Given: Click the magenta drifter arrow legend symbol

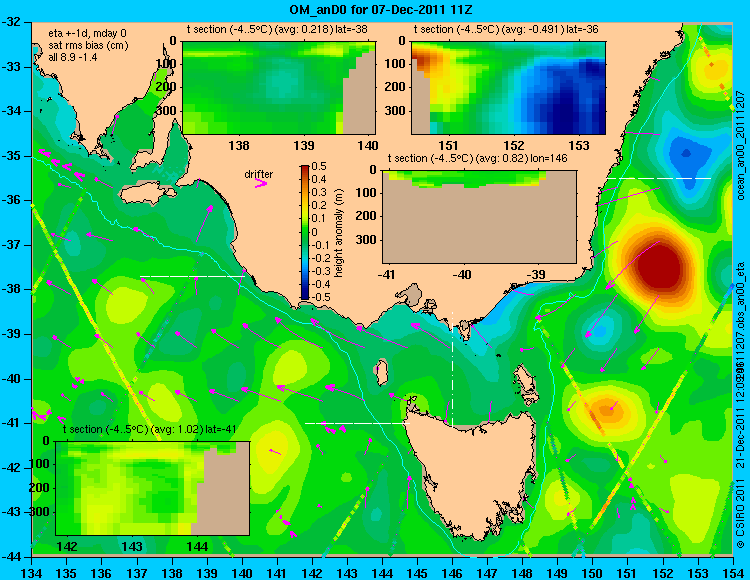Looking at the screenshot, I should pos(261,183).
